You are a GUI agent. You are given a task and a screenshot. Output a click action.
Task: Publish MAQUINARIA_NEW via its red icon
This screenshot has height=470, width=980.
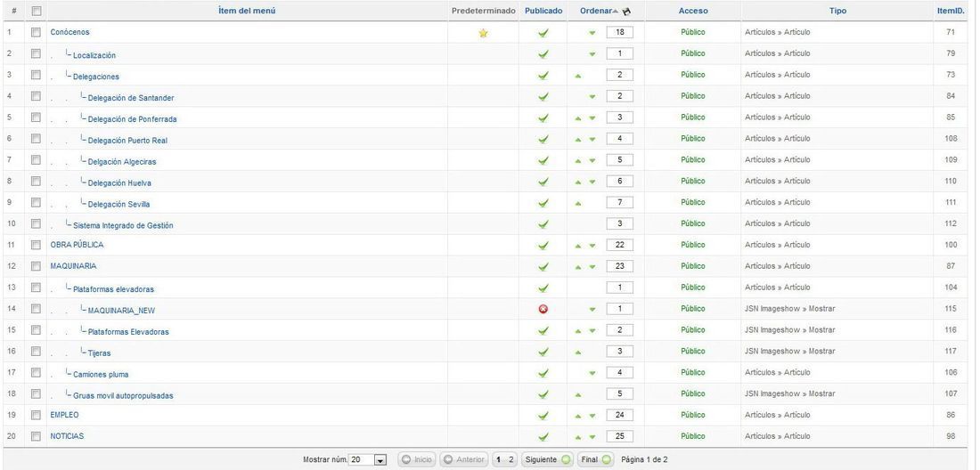543,309
